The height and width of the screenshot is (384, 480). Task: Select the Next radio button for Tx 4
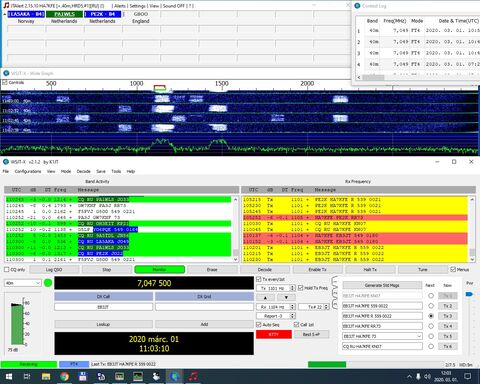click(431, 326)
